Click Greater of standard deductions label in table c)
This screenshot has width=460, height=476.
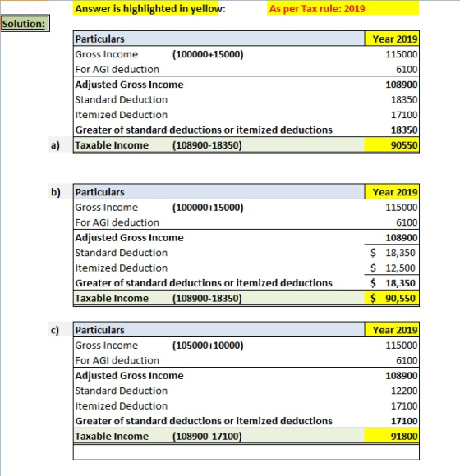pos(204,421)
